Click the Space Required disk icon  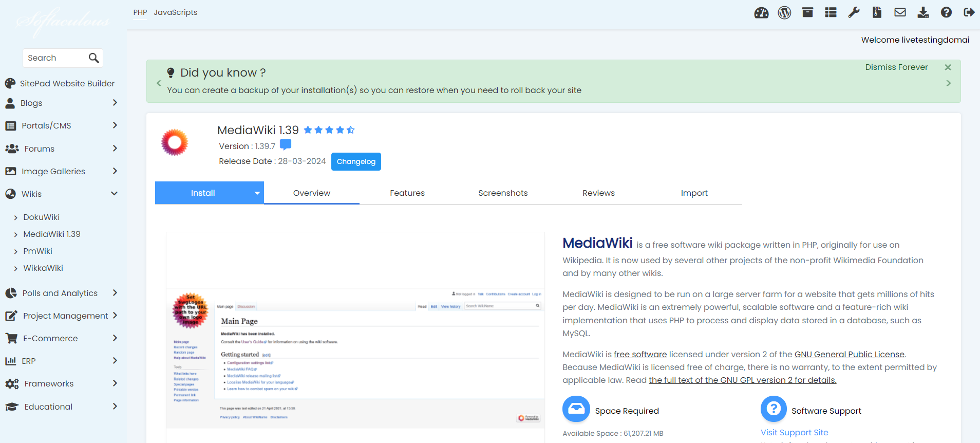coord(576,409)
